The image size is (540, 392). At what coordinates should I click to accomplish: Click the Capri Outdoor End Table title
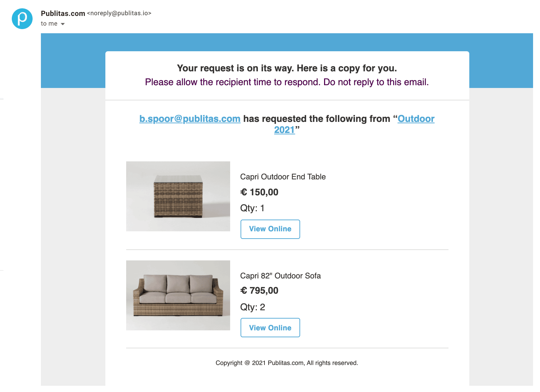click(x=283, y=177)
